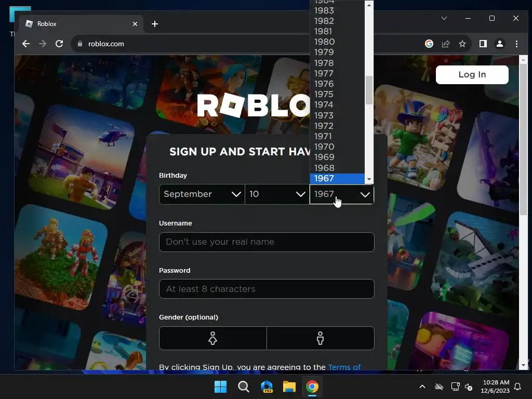Open the birthday month dropdown
This screenshot has width=532, height=399.
click(202, 194)
